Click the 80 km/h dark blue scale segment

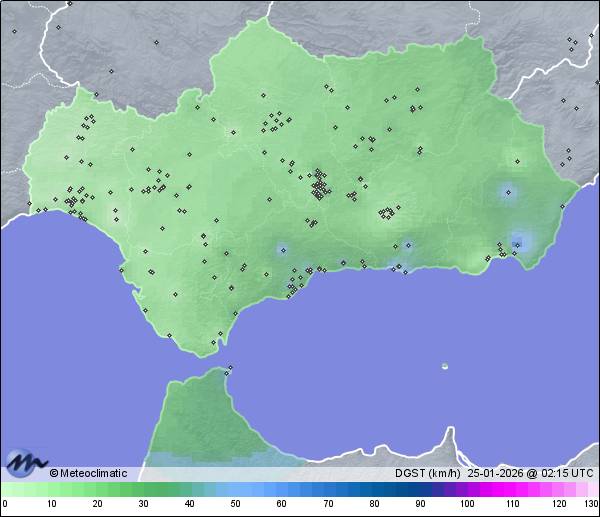(x=374, y=489)
